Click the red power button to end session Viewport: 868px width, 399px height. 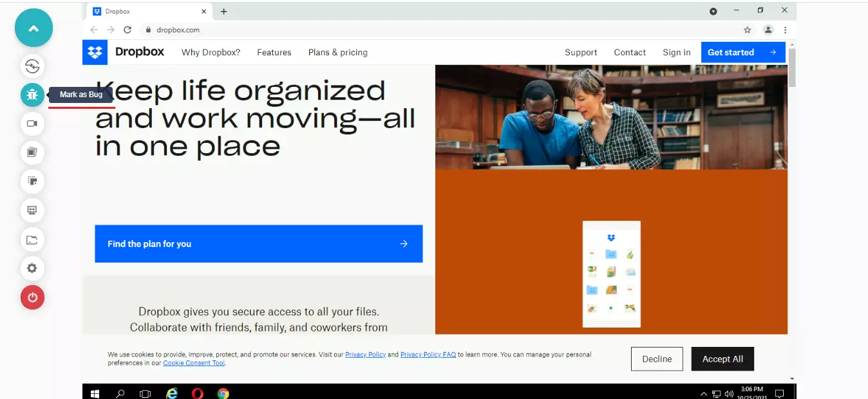33,297
